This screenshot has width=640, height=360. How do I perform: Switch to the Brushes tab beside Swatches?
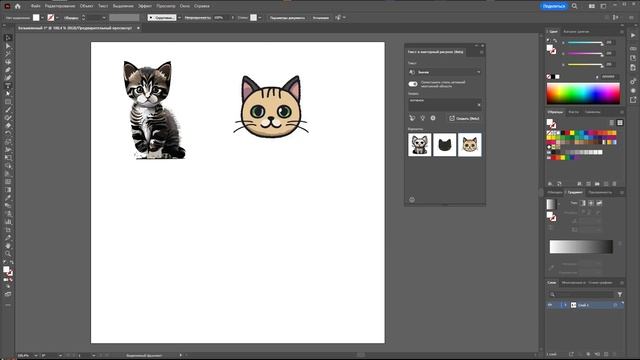tap(573, 112)
